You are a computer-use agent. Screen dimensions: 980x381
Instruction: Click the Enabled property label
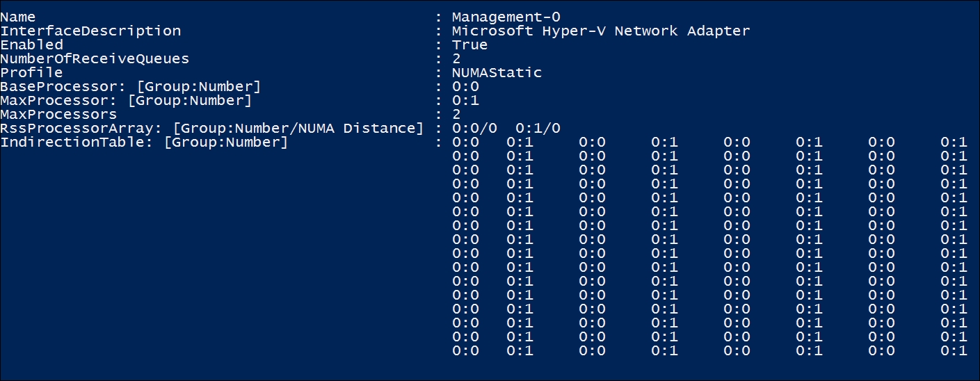point(31,44)
